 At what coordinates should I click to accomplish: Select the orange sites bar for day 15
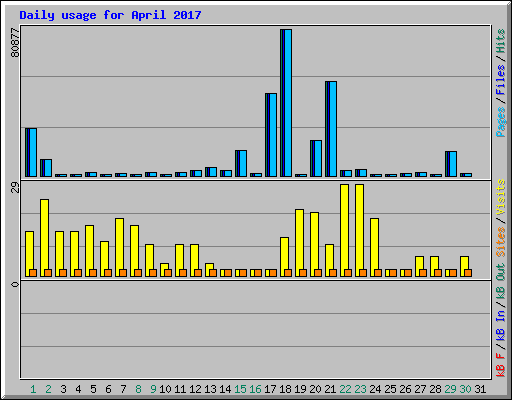(243, 273)
